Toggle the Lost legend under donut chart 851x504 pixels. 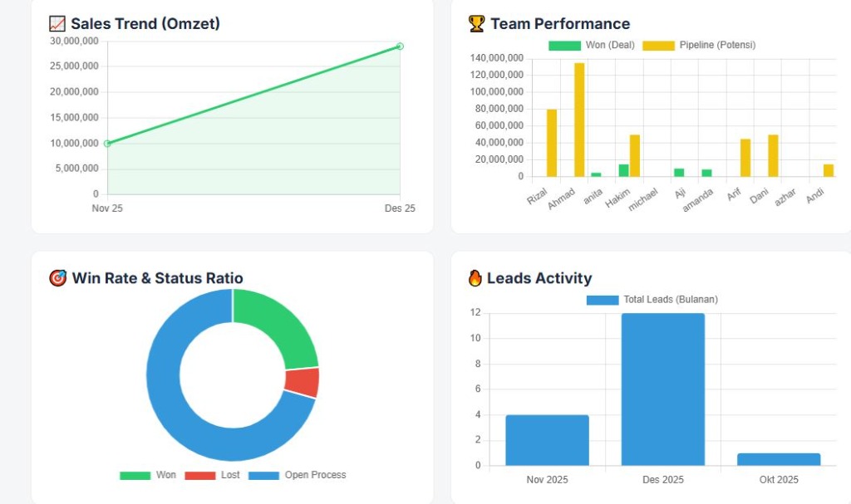(x=212, y=476)
